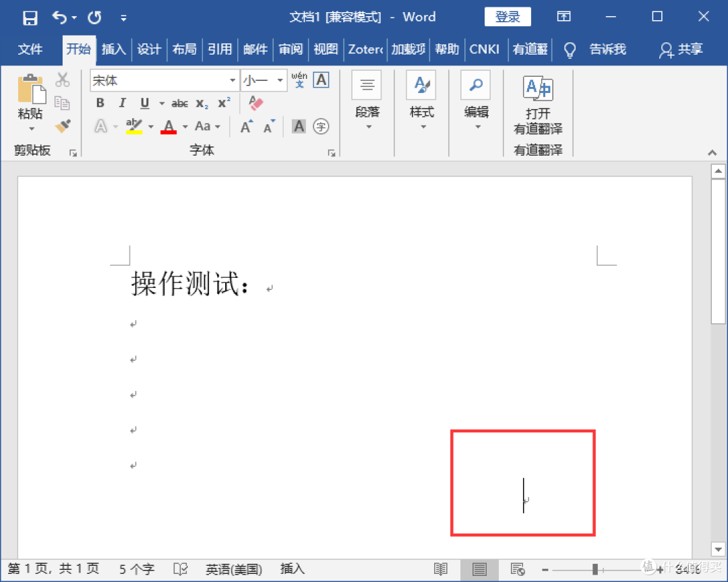
Task: Toggle underline formatting
Action: coord(145,103)
